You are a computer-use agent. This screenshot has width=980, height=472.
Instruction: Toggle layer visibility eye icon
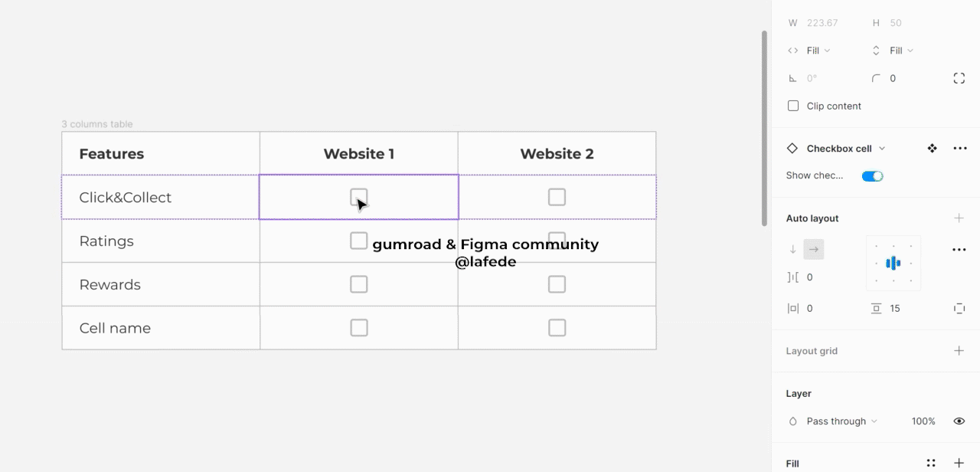click(x=959, y=421)
